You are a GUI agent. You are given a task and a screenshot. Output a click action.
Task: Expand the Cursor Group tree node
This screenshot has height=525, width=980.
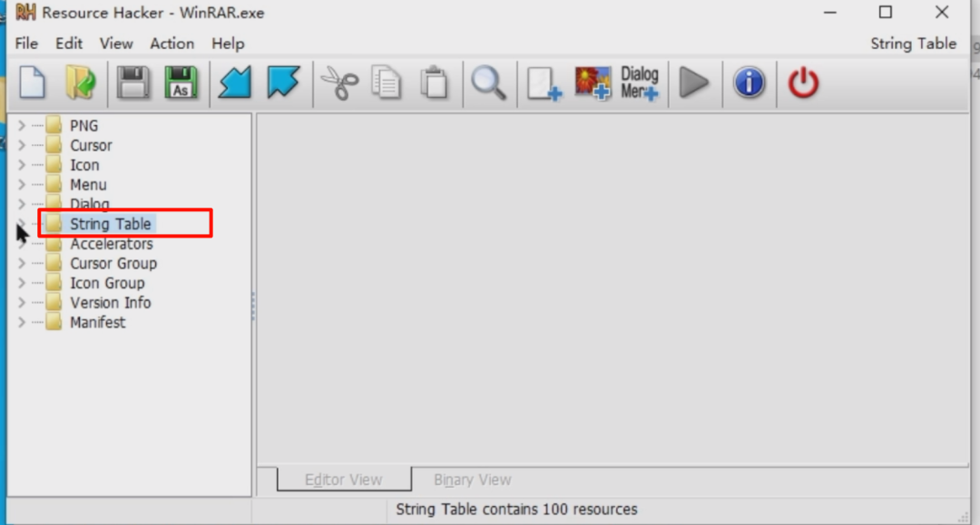click(22, 264)
